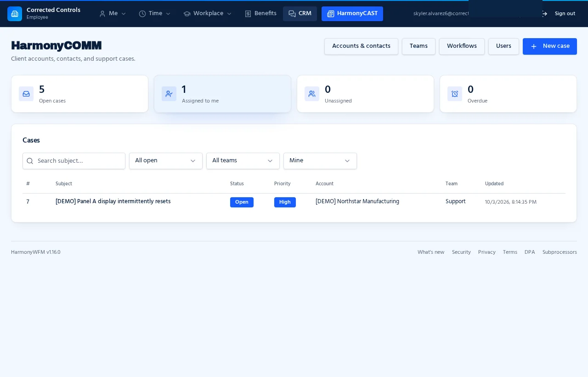Click the Updated column header

(x=494, y=184)
